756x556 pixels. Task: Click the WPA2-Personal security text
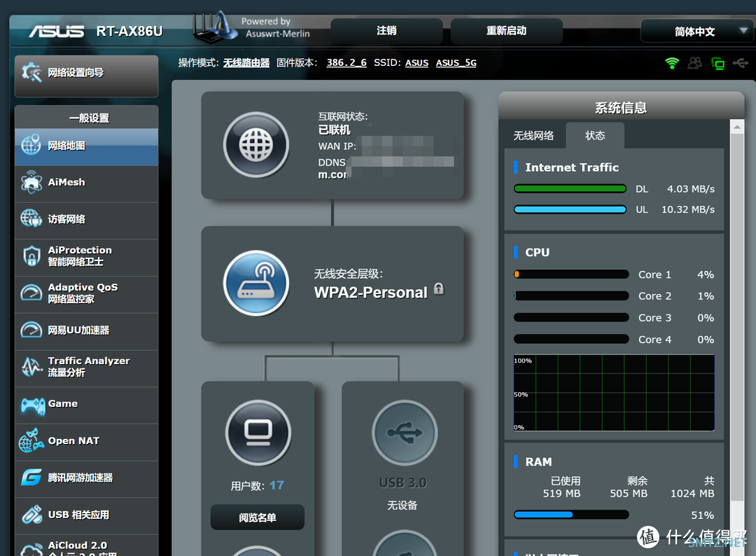click(x=371, y=292)
